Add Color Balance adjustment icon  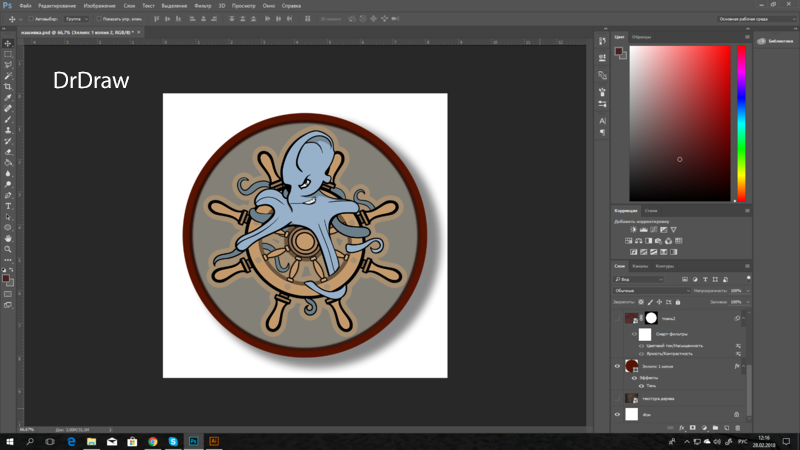(638, 241)
